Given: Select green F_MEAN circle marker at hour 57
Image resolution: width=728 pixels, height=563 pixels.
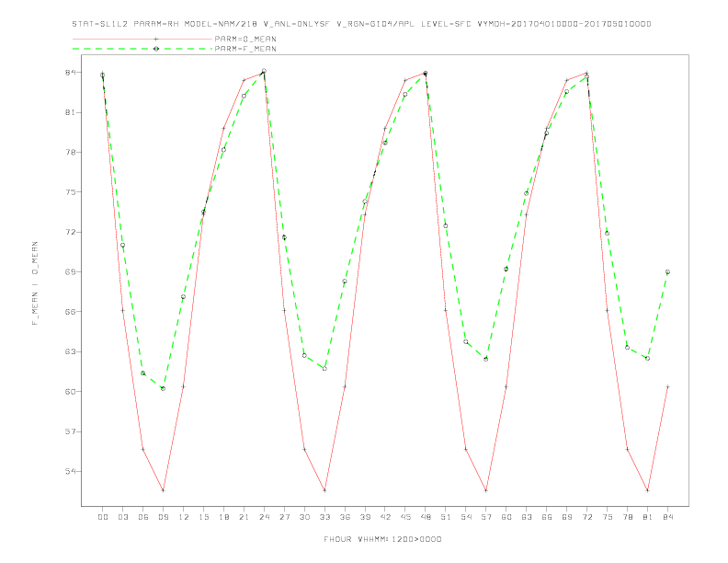Looking at the screenshot, I should coord(486,359).
